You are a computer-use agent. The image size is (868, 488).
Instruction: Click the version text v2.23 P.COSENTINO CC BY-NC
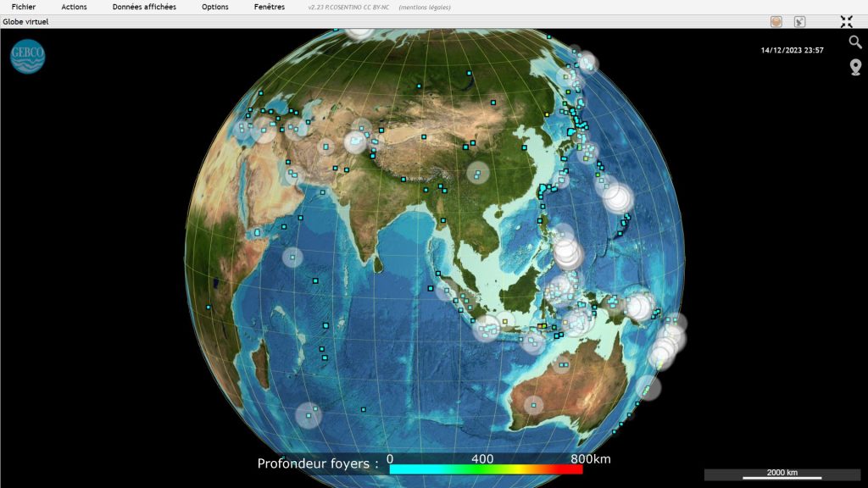[348, 7]
